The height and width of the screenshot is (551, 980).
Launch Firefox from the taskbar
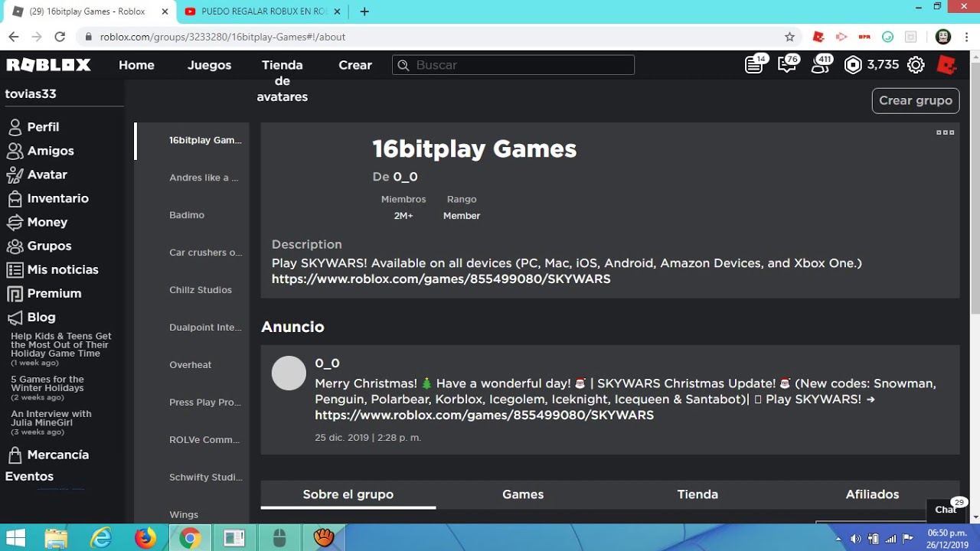click(145, 538)
